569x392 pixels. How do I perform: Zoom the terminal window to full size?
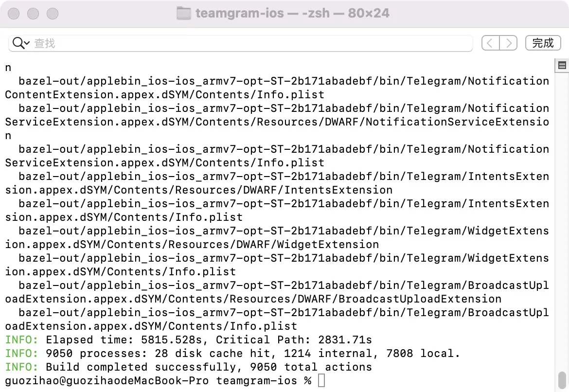(x=52, y=13)
